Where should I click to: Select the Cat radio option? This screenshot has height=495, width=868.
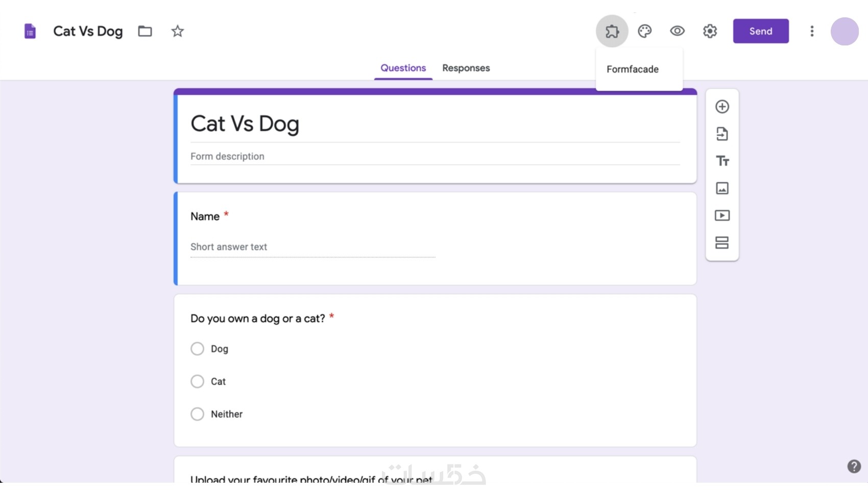tap(197, 381)
